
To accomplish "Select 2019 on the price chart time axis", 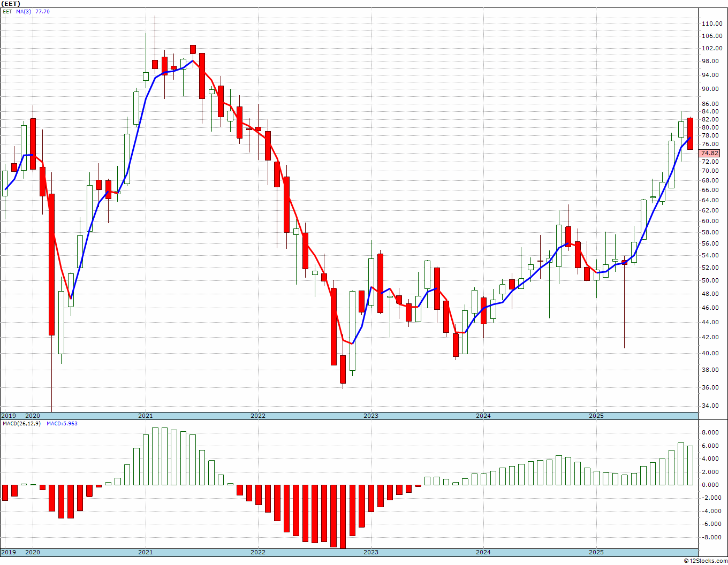I will (x=7, y=416).
